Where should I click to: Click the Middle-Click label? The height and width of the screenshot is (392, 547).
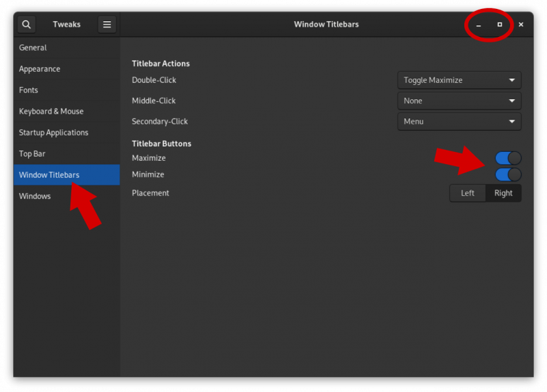click(153, 101)
